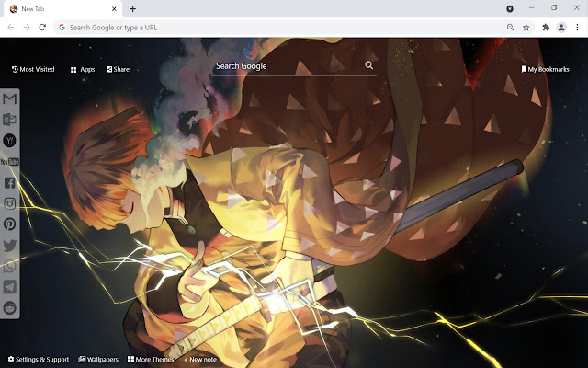This screenshot has height=368, width=588.
Task: Open Wallpapers options
Action: point(98,360)
